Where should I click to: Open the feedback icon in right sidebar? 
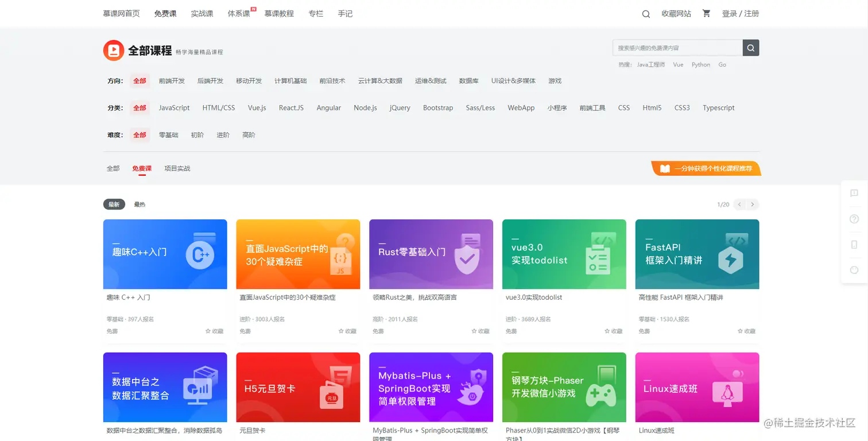pyautogui.click(x=854, y=194)
